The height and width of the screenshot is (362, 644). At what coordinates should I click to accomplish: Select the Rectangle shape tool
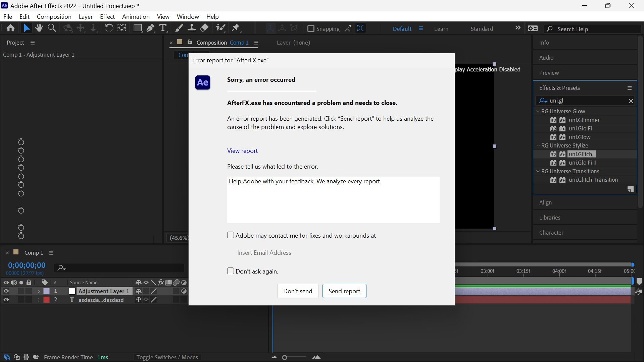138,28
